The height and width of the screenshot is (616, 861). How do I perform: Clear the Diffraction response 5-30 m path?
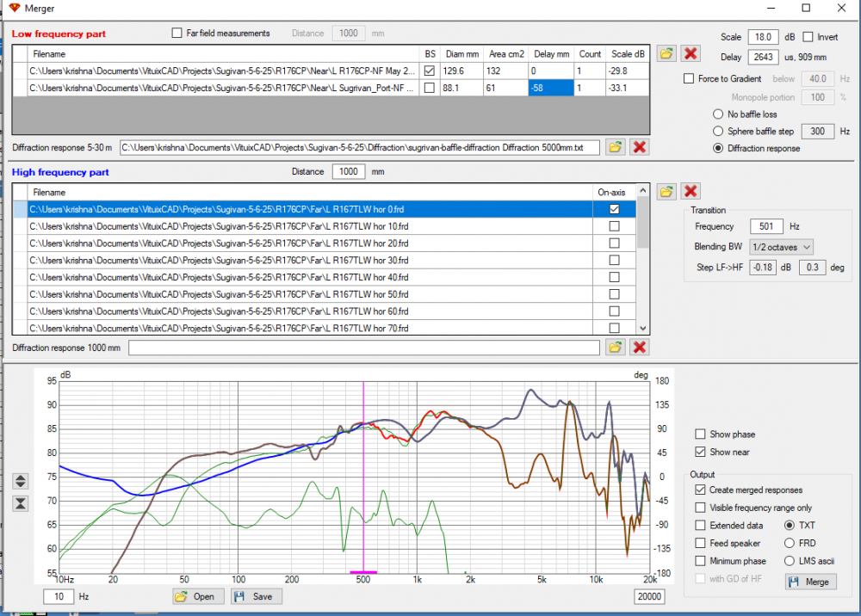640,147
